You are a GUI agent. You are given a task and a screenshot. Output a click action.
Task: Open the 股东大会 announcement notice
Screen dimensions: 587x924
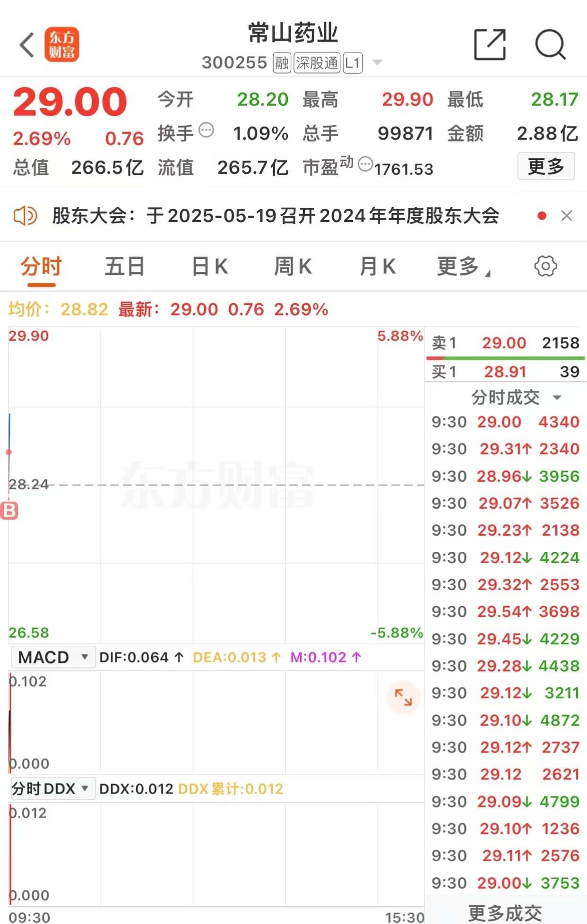[x=276, y=216]
